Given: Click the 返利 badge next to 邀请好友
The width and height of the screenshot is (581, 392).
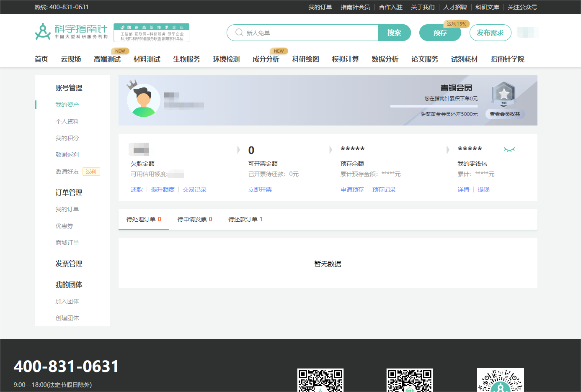Looking at the screenshot, I should (x=91, y=172).
